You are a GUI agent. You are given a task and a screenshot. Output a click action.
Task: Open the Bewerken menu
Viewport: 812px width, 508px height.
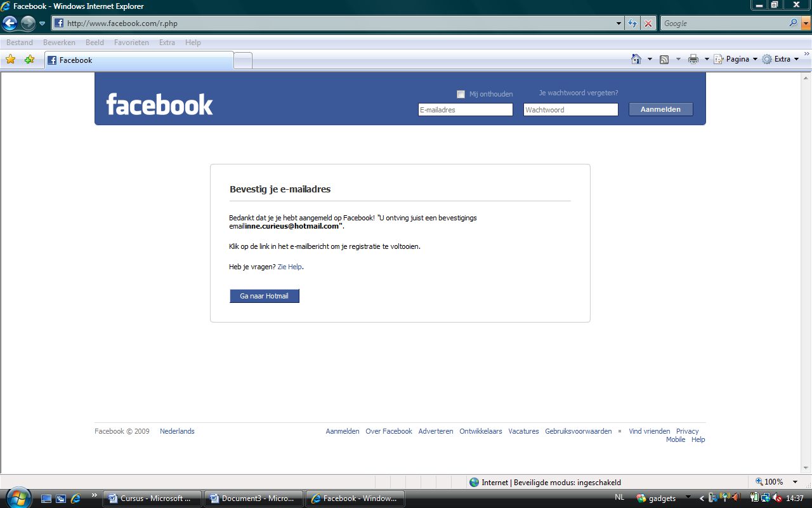pos(59,43)
